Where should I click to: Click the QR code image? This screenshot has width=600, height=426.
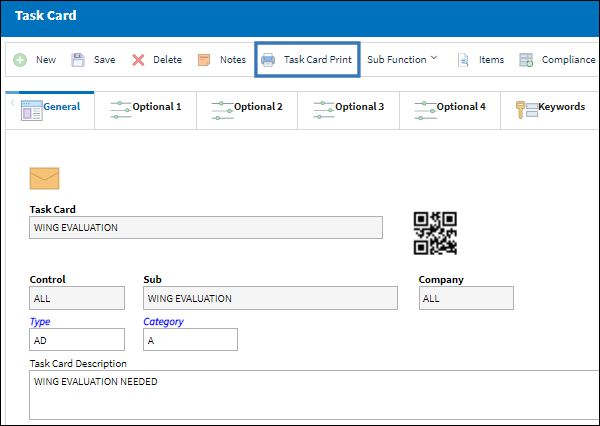click(x=435, y=233)
